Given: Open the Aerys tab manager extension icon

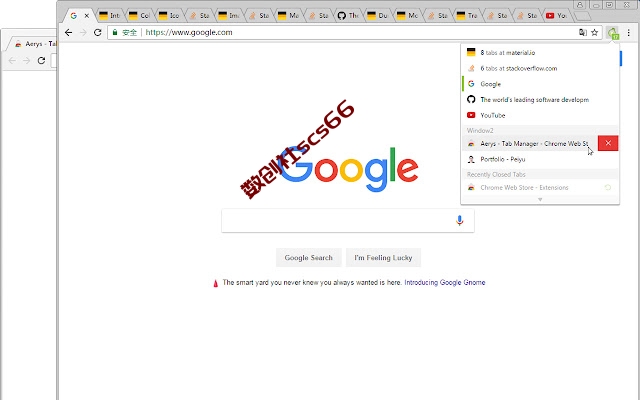Looking at the screenshot, I should pyautogui.click(x=613, y=33).
